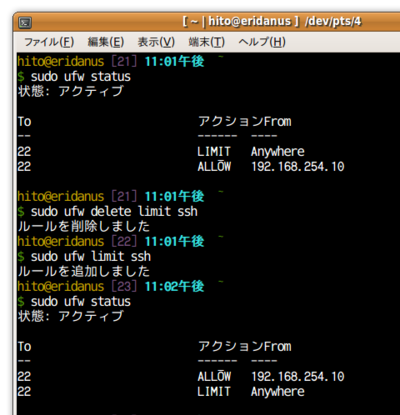This screenshot has width=400, height=415.
Task: Click 'ルールを削除しました' output line
Action: click(x=84, y=227)
